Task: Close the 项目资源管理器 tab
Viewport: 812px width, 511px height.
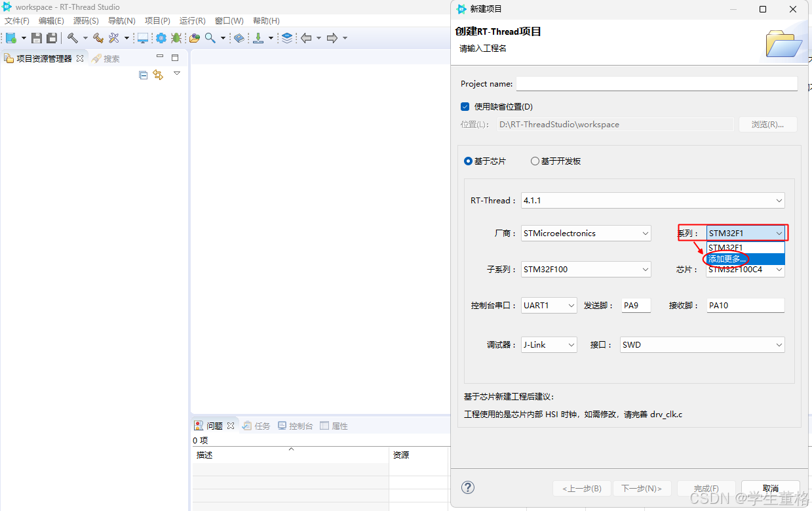Action: click(80, 58)
